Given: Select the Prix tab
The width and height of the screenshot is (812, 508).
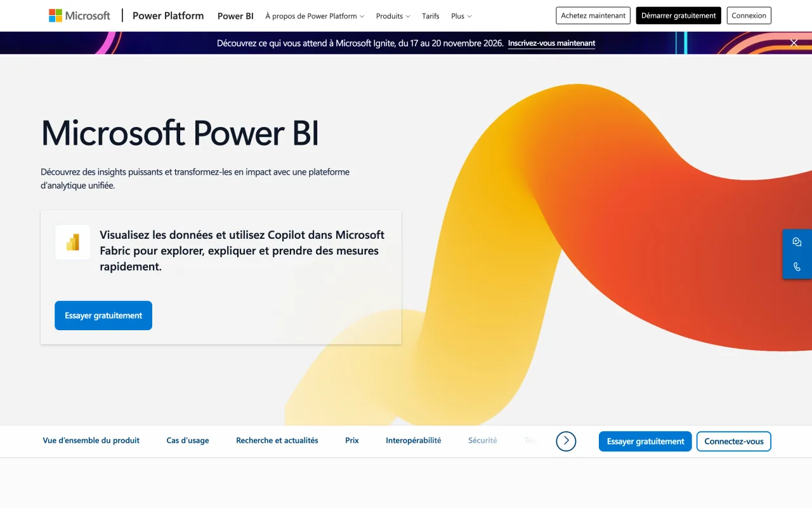Looking at the screenshot, I should tap(352, 440).
